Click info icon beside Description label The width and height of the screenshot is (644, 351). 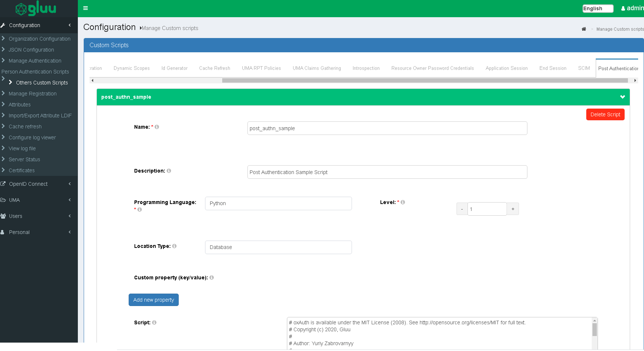pos(169,171)
